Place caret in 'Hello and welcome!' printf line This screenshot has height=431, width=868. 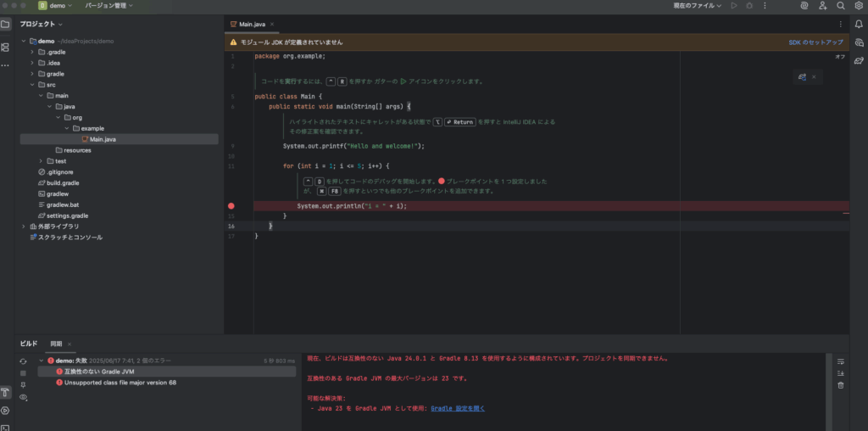[353, 146]
